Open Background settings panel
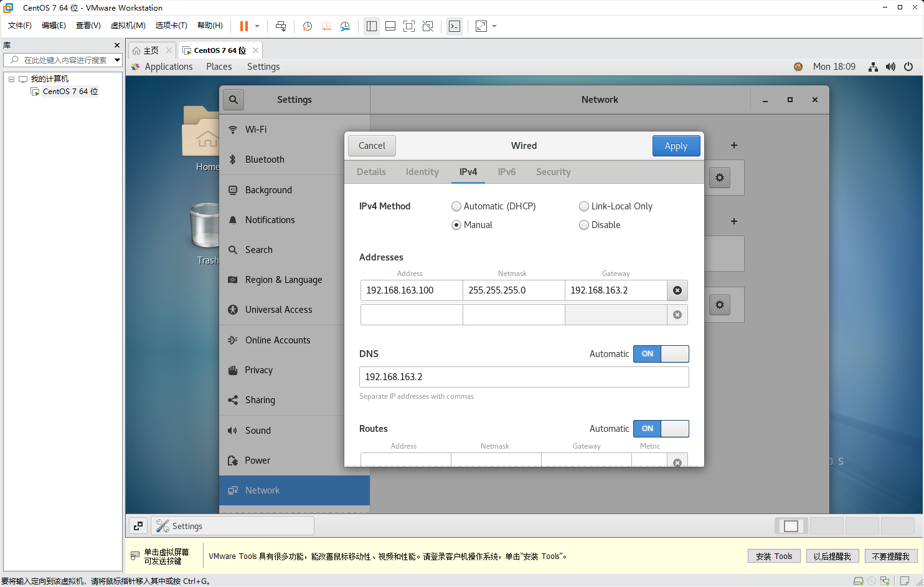Screen dimensions: 924x587 (x=295, y=190)
